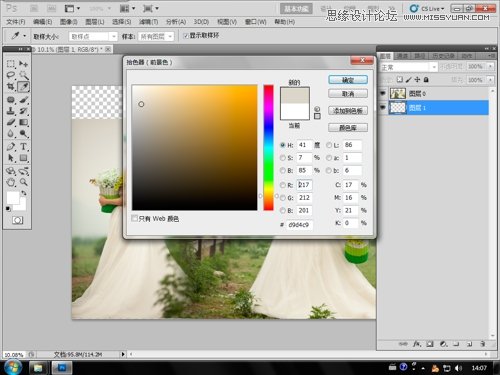Screen dimensions: 500x375
Task: Select the Hand tool
Action: tap(11, 182)
